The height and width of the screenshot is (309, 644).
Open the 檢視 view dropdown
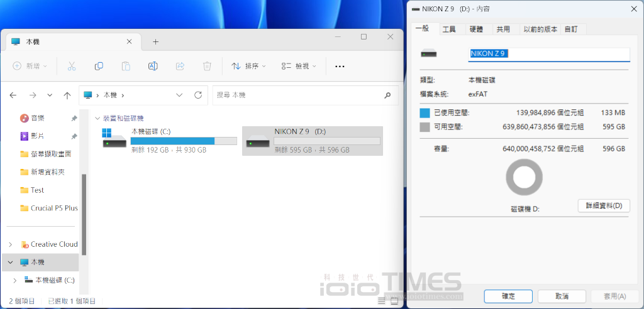[299, 66]
